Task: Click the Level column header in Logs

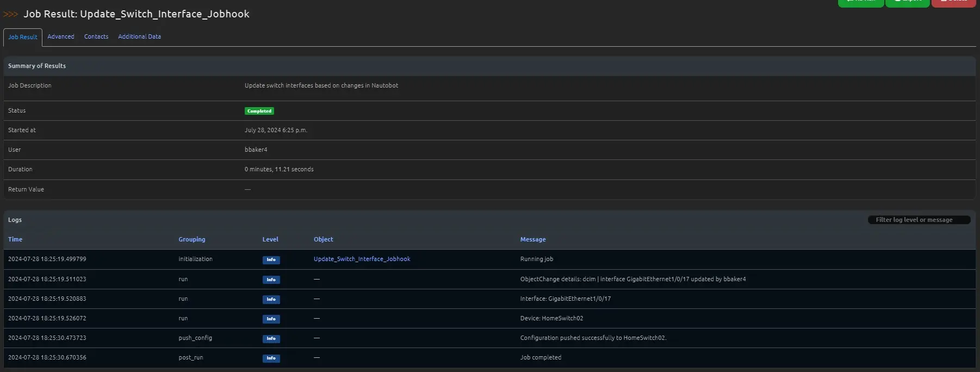Action: point(270,239)
